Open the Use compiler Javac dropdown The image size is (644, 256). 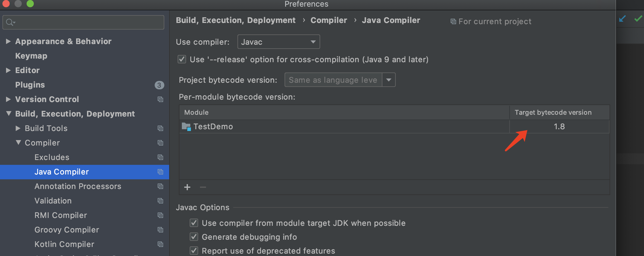(x=279, y=42)
